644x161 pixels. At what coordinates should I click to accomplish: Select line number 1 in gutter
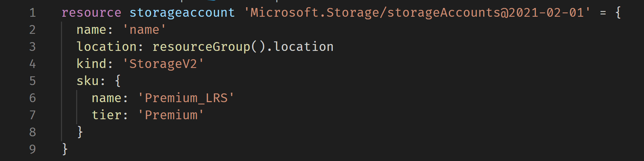(33, 13)
